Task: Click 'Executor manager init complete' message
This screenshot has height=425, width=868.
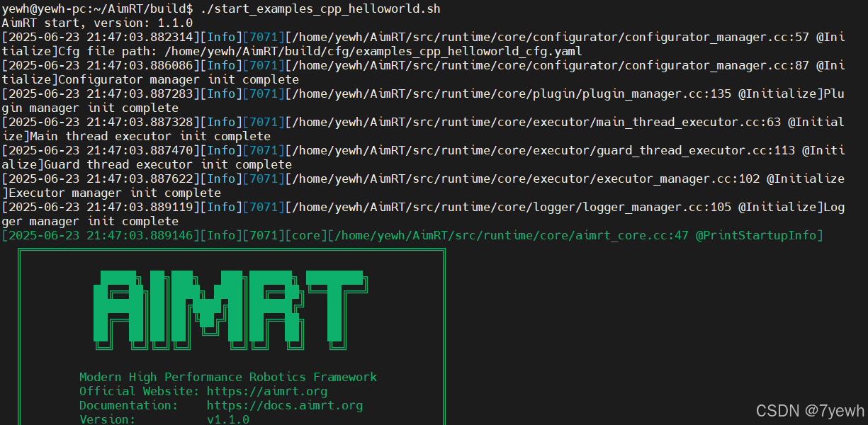Action: click(x=114, y=193)
